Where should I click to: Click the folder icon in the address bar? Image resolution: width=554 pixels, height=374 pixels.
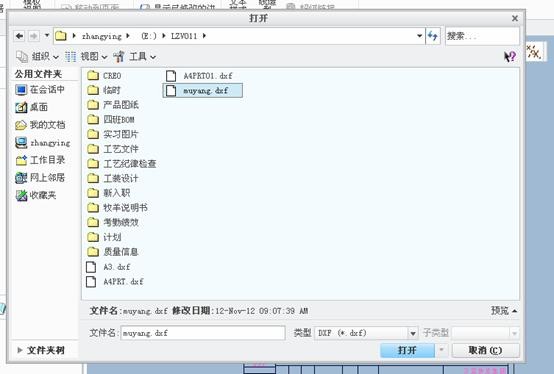[x=61, y=36]
